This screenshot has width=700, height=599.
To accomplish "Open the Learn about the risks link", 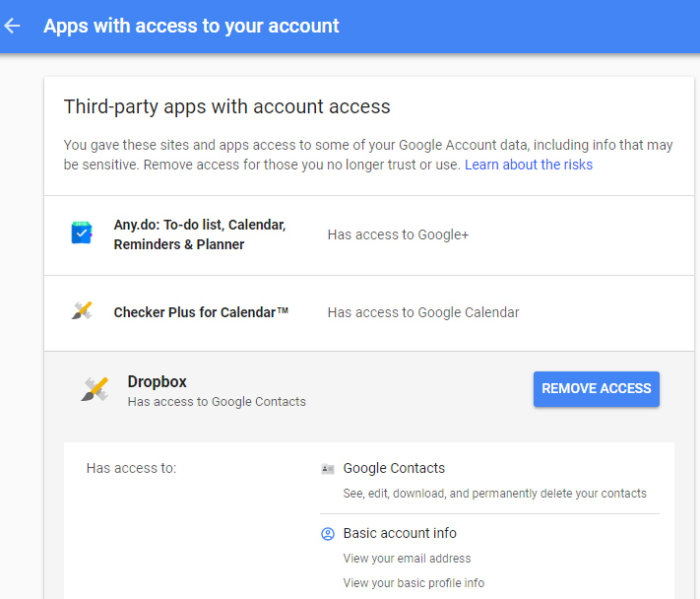I will [528, 164].
